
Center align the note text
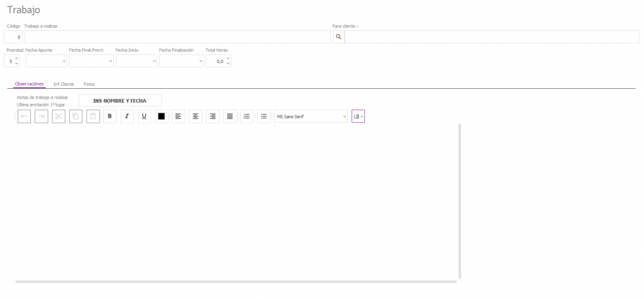(x=196, y=116)
